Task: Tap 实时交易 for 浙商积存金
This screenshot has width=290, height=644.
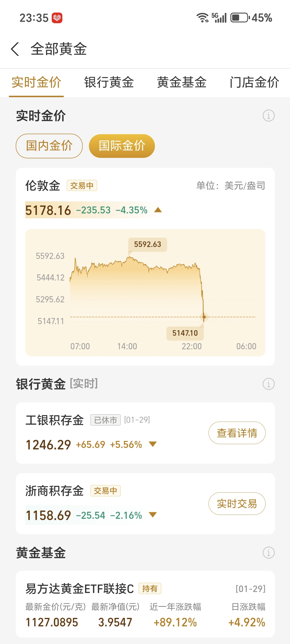Action: point(237,504)
